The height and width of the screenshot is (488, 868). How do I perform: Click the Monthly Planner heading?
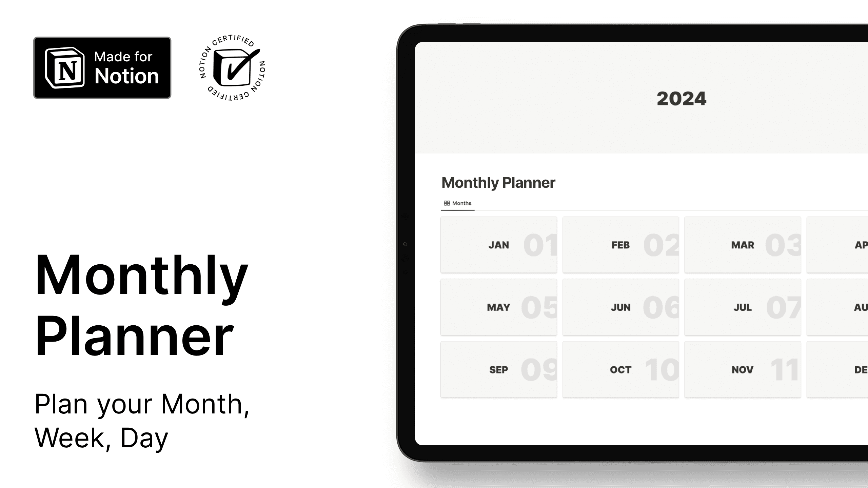498,182
